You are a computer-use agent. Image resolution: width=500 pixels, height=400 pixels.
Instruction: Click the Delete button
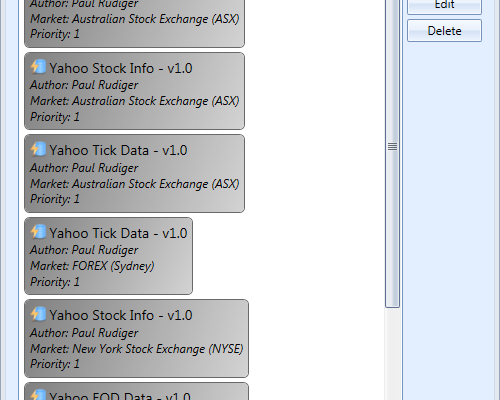click(444, 31)
